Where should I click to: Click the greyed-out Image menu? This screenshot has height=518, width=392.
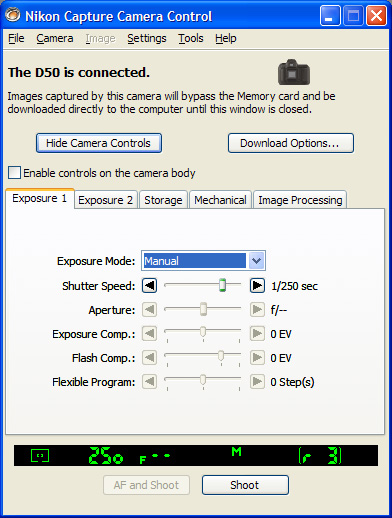[x=100, y=38]
